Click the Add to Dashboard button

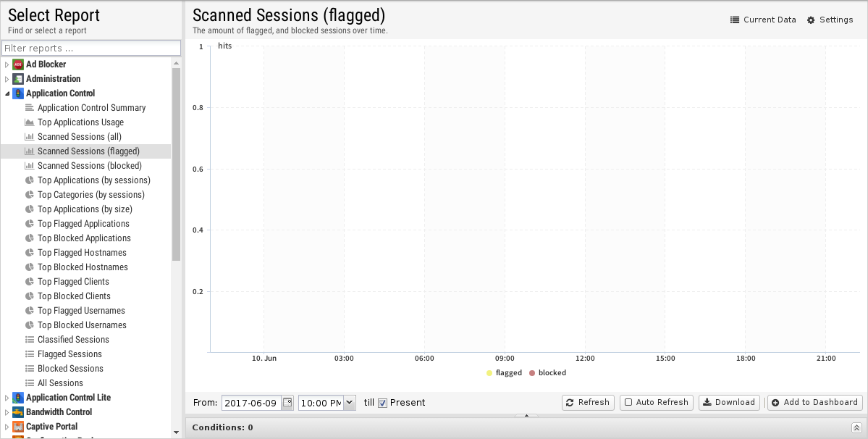(815, 403)
